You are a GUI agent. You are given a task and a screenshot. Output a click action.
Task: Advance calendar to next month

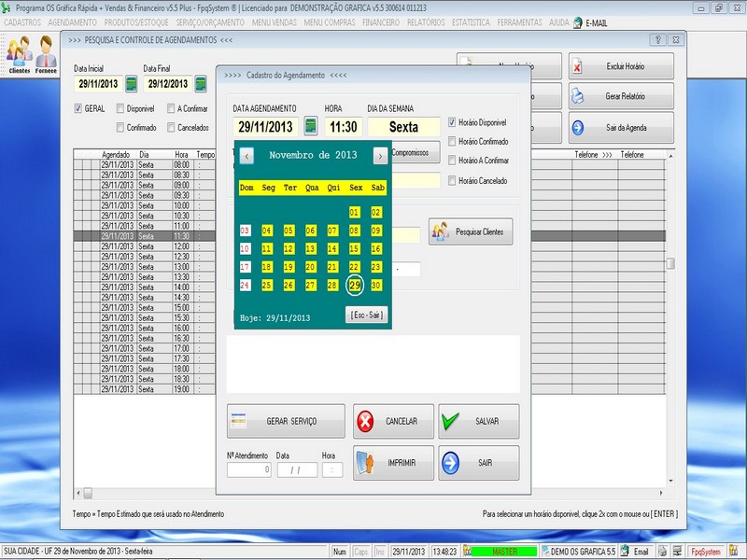coord(379,156)
